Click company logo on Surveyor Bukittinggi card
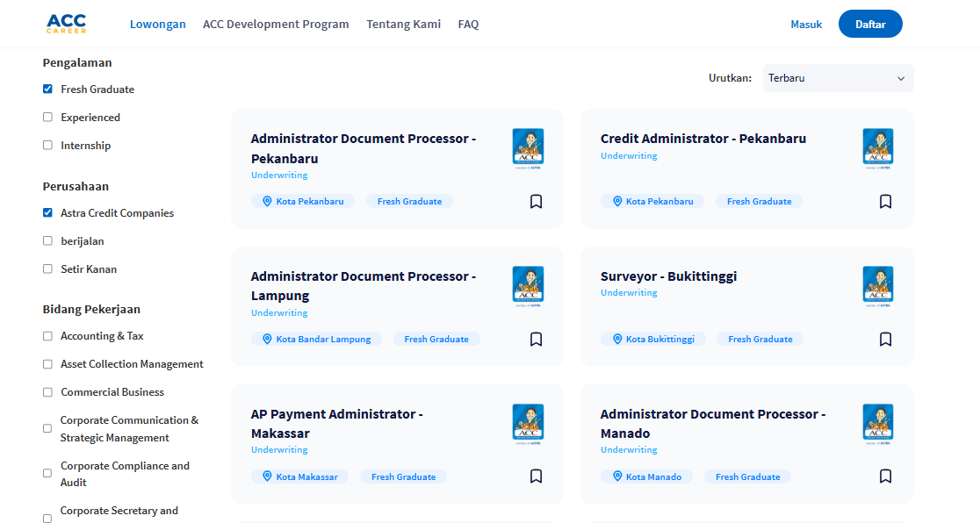 877,286
